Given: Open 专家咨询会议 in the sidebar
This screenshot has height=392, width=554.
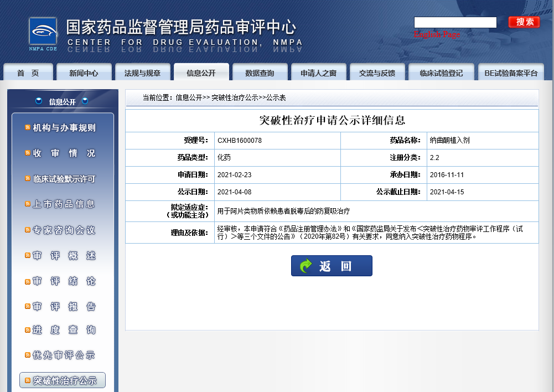Looking at the screenshot, I should (64, 230).
